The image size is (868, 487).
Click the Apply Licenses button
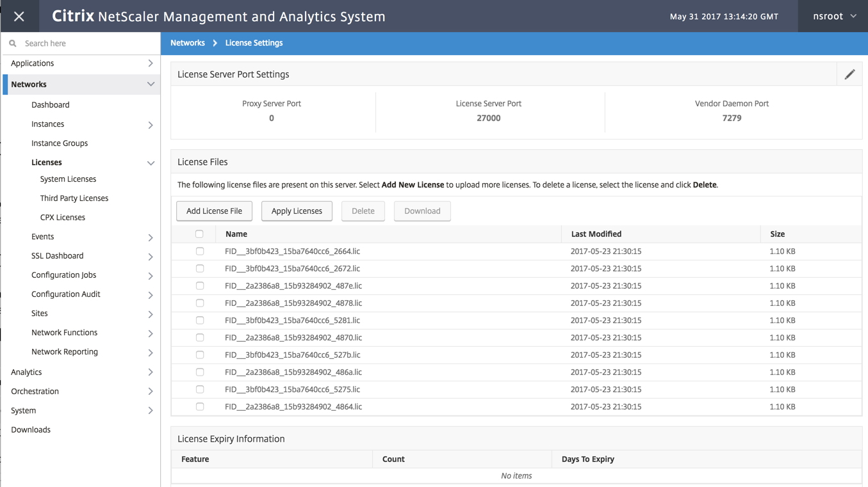[297, 211]
